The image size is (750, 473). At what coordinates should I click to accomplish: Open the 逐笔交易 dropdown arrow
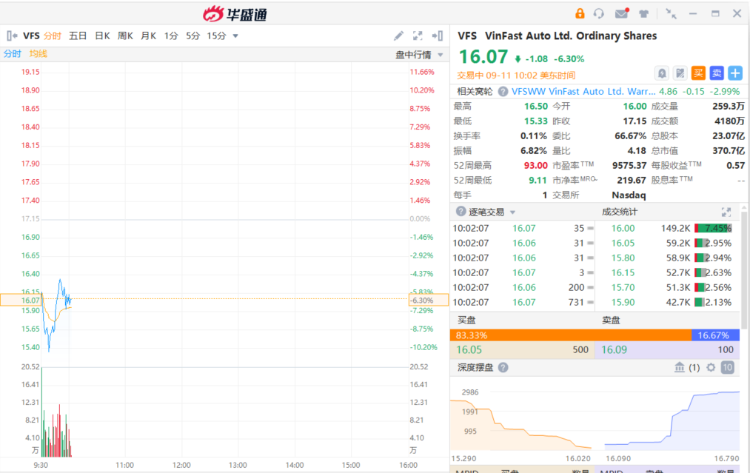[512, 212]
